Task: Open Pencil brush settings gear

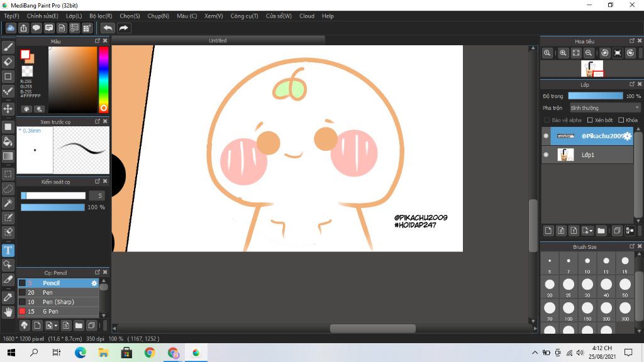Action: pos(94,283)
